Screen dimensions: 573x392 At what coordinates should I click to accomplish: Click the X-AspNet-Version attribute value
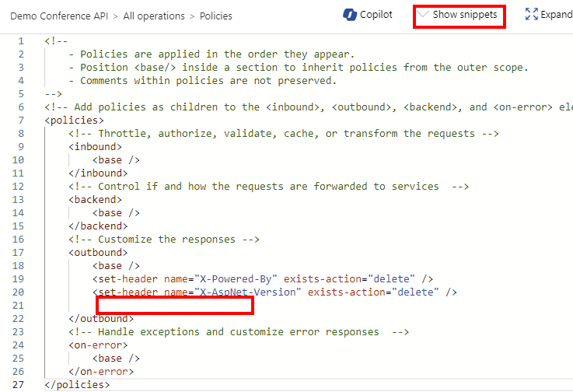click(248, 292)
